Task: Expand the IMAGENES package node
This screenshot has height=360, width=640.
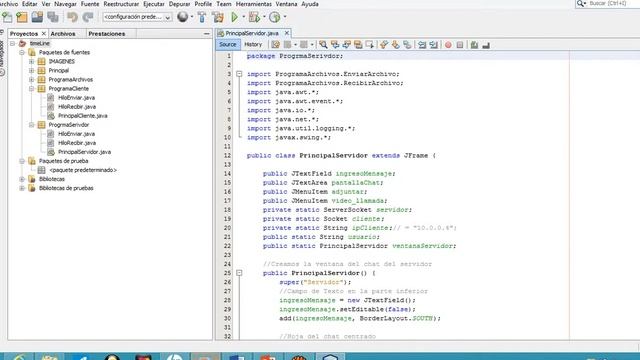Action: [x=32, y=61]
